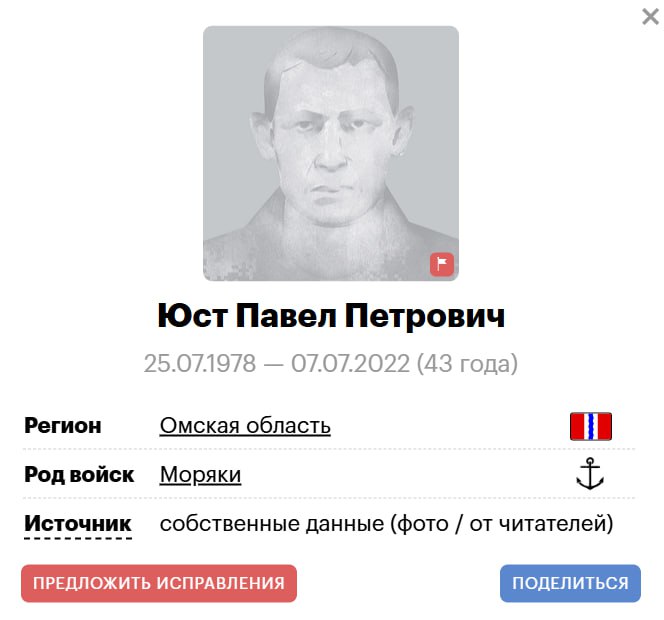Click the Предложить исправления button
Viewport: 664px width, 620px height.
(x=159, y=583)
